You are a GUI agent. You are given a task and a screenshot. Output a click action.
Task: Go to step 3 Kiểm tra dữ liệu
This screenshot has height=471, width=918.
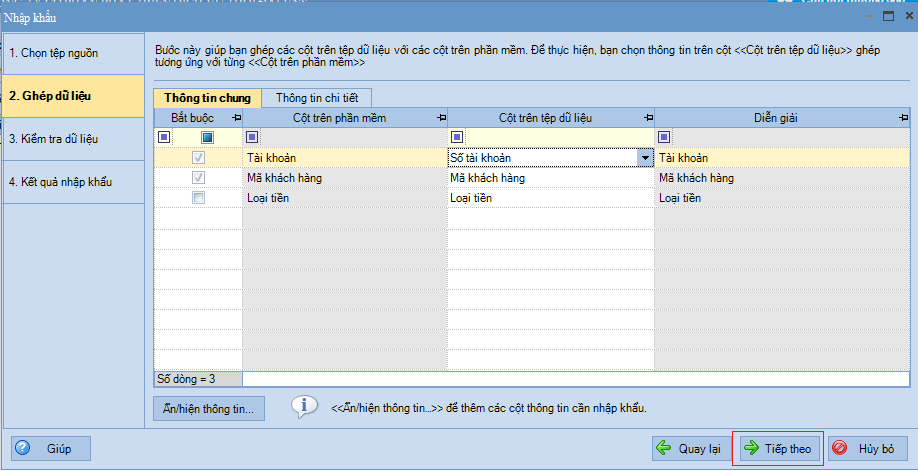click(73, 139)
